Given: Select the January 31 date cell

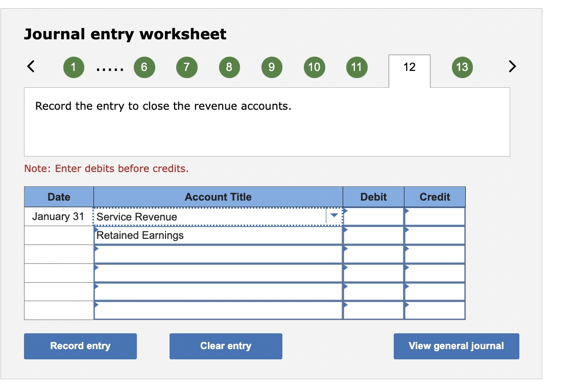Looking at the screenshot, I should click(x=58, y=216).
